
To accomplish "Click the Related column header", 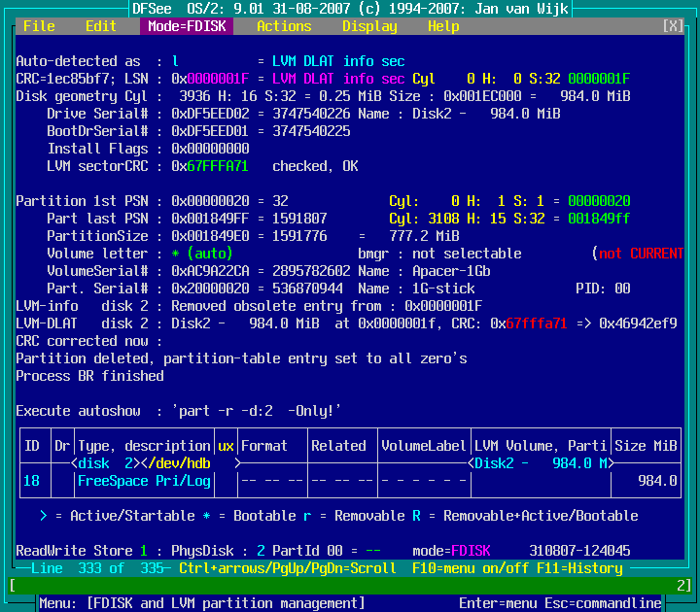I will 338,446.
